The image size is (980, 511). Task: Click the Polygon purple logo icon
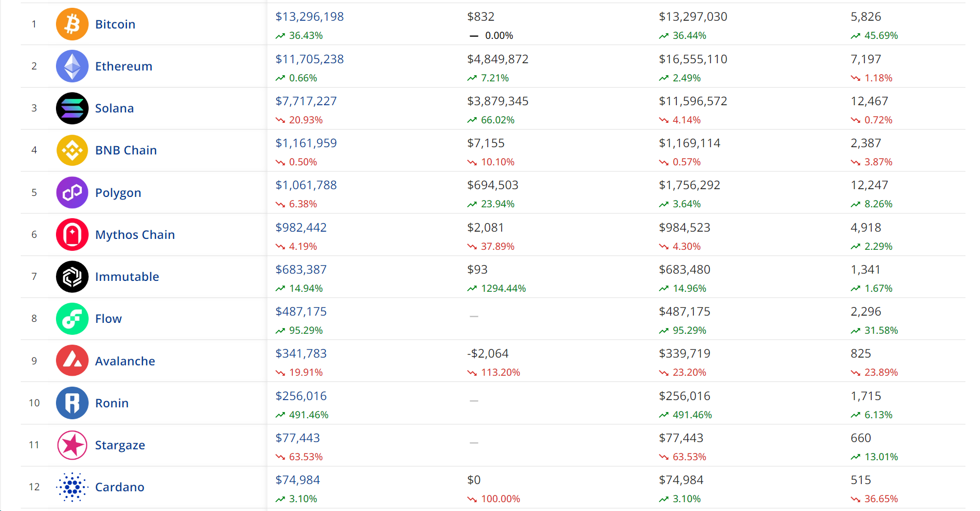coord(72,192)
